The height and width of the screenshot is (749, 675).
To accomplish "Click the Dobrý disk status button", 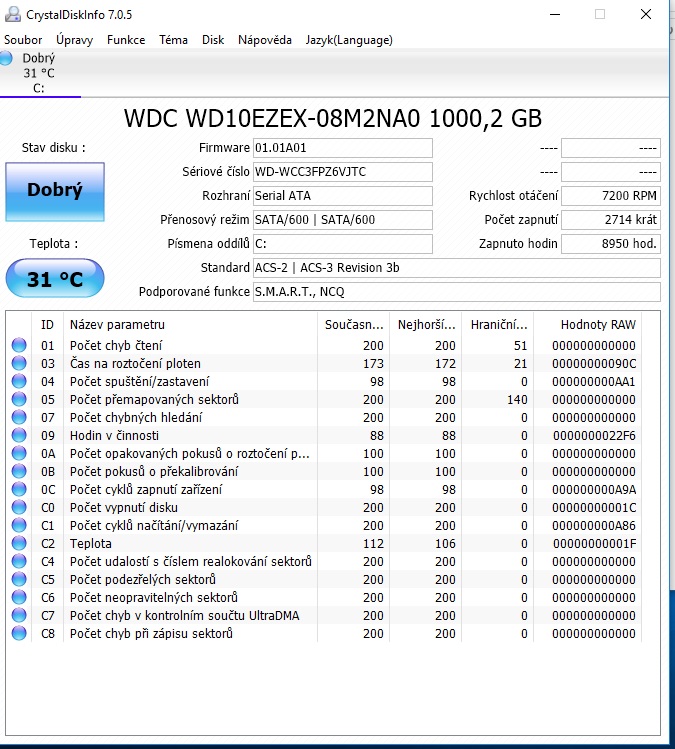I will point(55,192).
